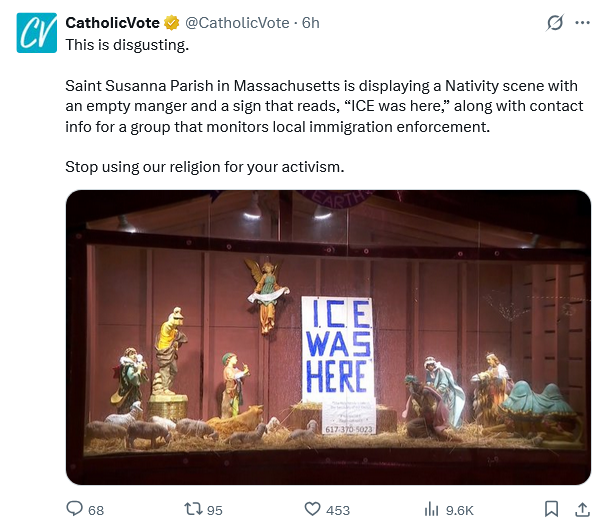
Task: Bookmark this CatholicVote post
Action: click(551, 509)
